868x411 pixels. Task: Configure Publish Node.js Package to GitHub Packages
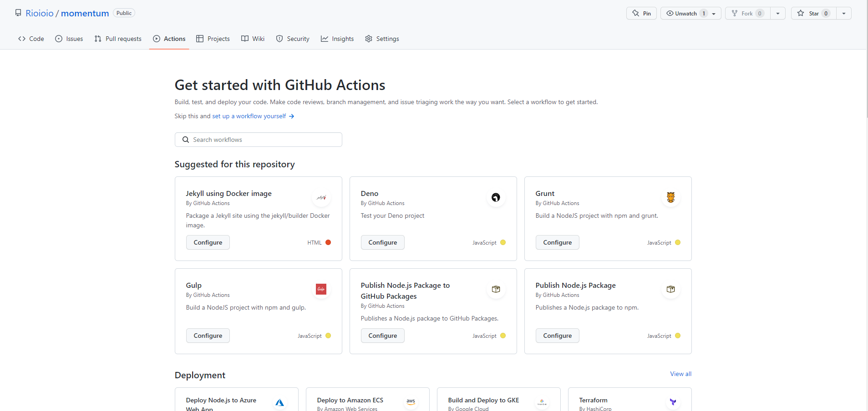tap(383, 336)
